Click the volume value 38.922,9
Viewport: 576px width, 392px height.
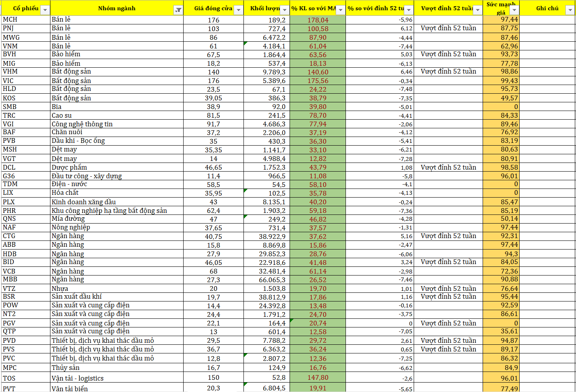[x=267, y=236]
